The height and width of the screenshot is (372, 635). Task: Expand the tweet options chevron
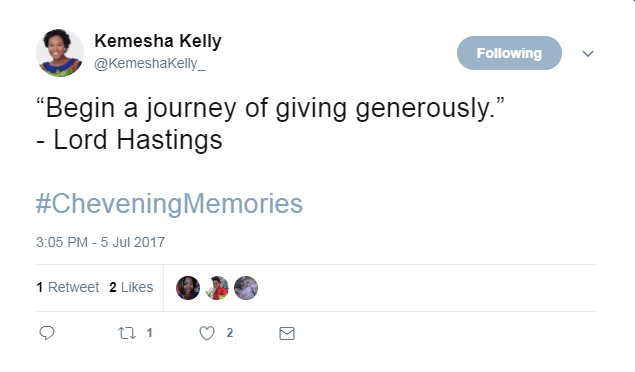coord(588,53)
